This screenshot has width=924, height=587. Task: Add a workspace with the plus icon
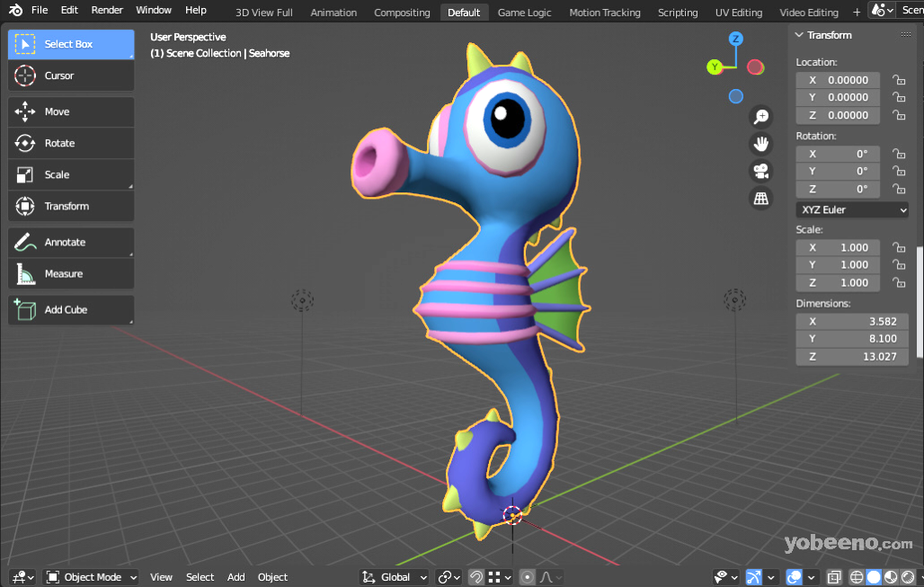tap(857, 12)
